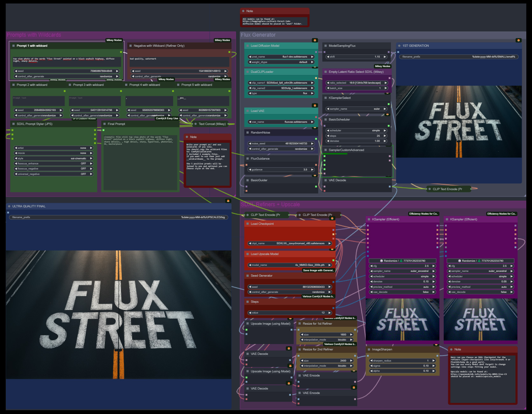Toggle fooocus_negative OFF in SDXL Prompt Styler
Viewport: 532px width, 414px height.
[x=53, y=169]
